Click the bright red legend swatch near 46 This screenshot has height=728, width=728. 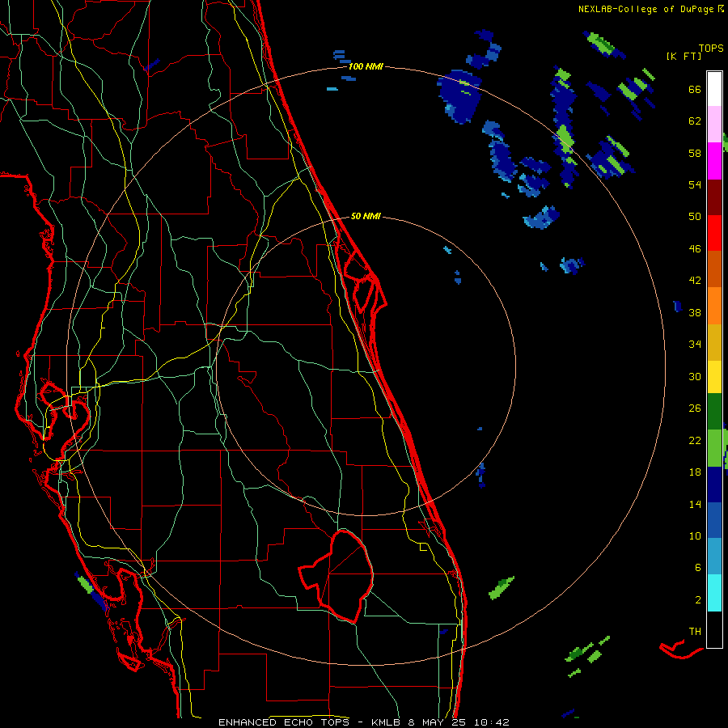pyautogui.click(x=714, y=233)
